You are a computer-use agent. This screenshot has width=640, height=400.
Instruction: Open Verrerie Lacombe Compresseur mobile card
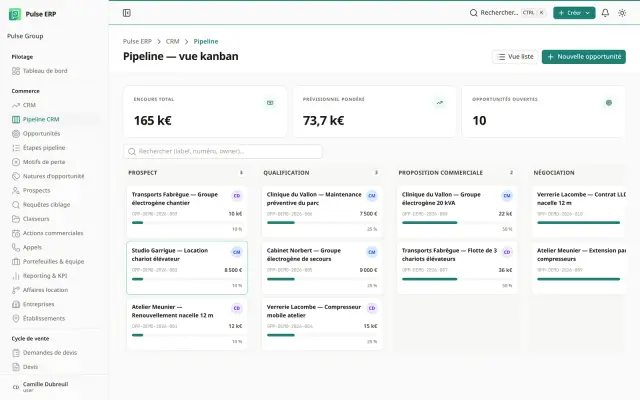tap(322, 324)
